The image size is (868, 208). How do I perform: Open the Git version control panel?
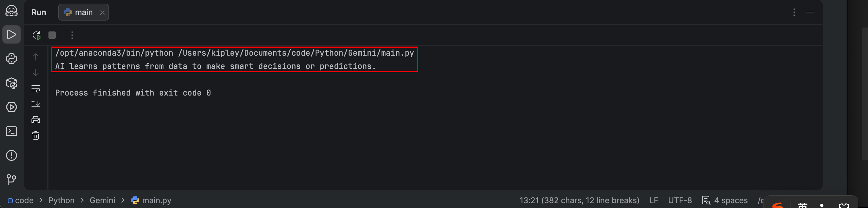click(x=12, y=179)
